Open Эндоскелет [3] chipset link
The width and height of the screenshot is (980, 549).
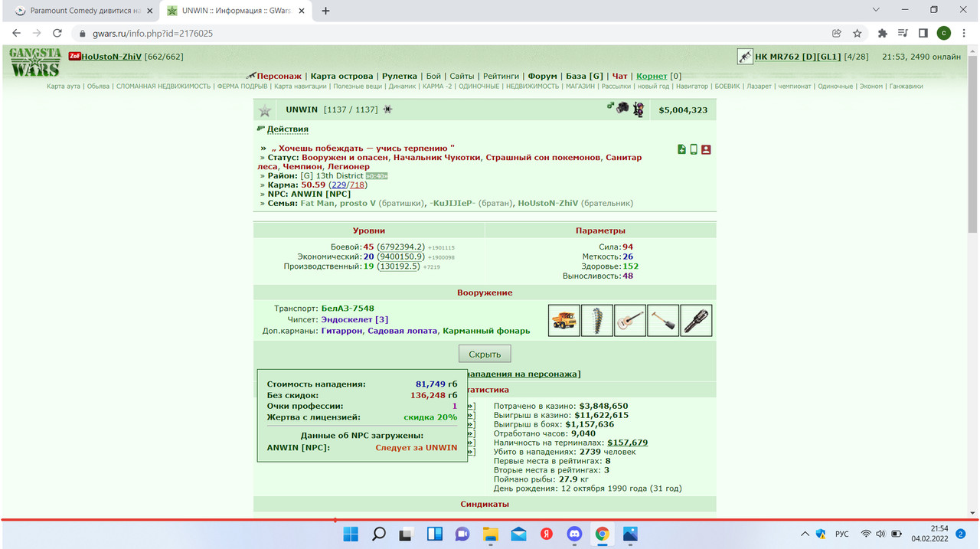354,319
